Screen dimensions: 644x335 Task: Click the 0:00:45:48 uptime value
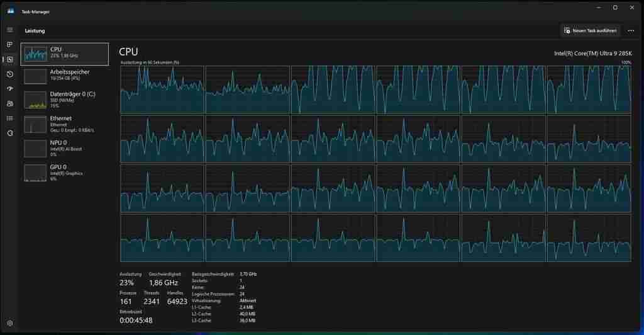point(136,321)
